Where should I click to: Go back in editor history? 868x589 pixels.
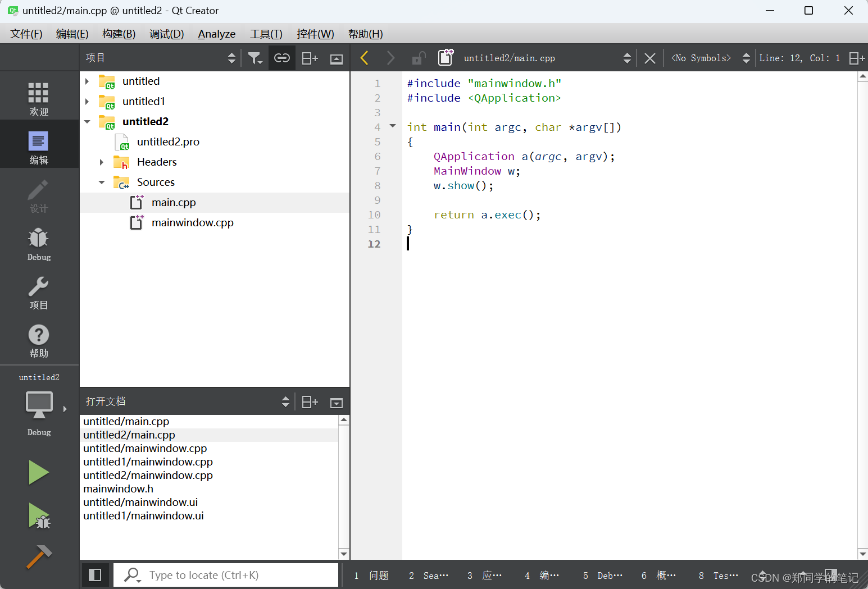pyautogui.click(x=364, y=58)
